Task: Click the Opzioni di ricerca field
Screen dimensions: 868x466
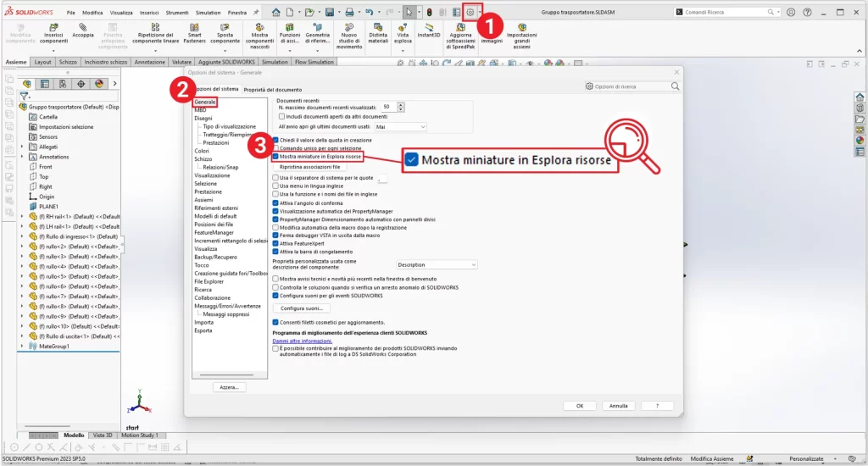Action: [x=627, y=86]
